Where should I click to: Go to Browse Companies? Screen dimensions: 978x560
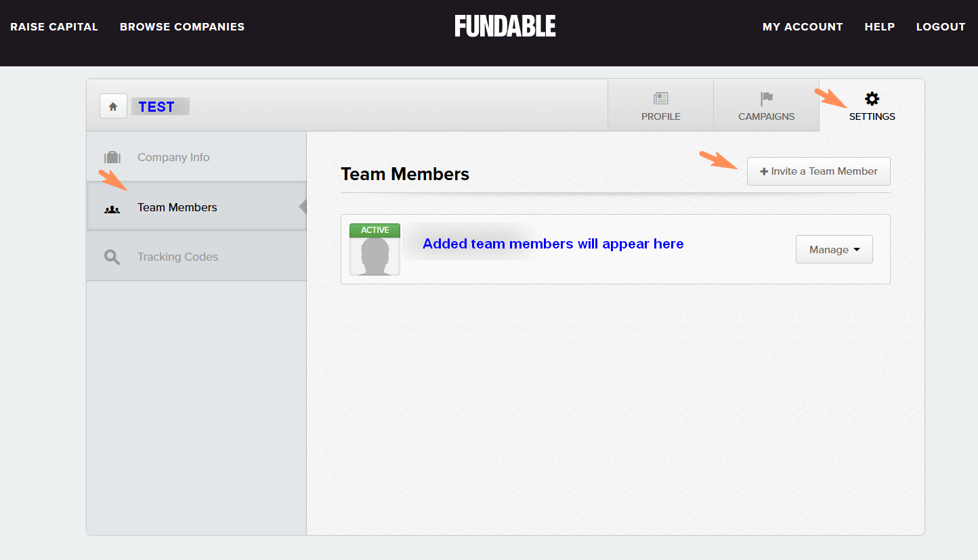[x=182, y=27]
